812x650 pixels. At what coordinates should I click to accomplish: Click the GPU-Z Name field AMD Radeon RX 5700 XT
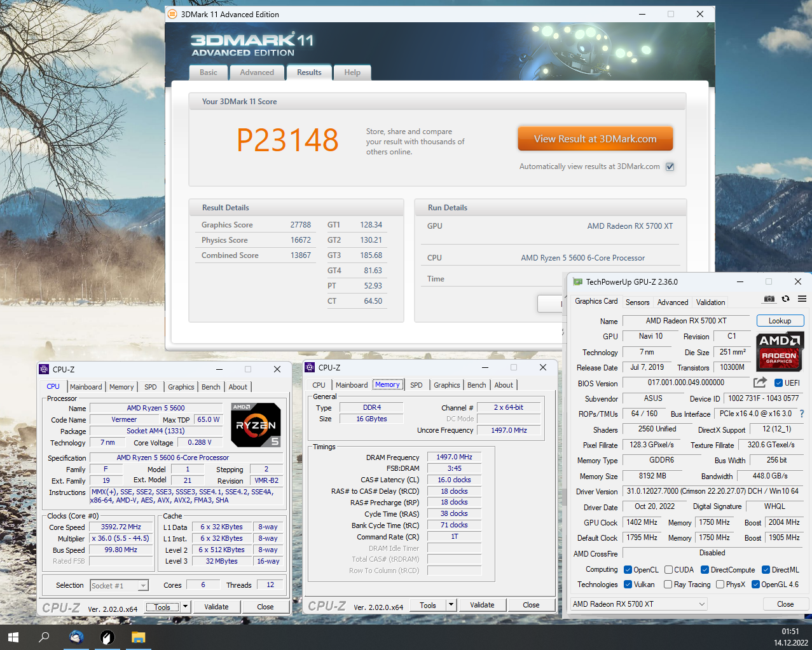[686, 321]
